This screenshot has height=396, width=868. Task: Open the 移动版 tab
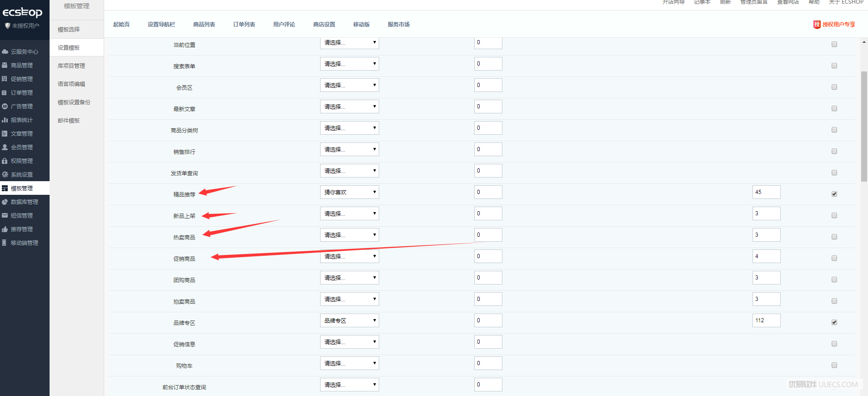pos(361,25)
